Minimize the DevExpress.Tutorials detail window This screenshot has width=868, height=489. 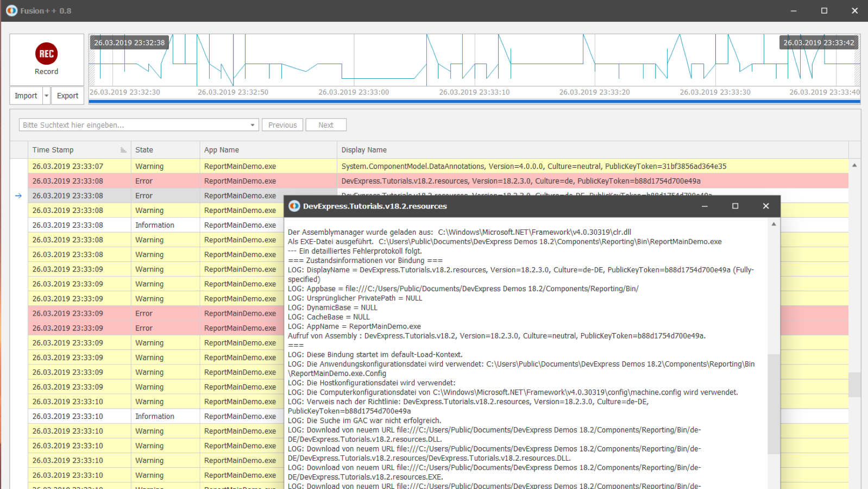pos(705,206)
